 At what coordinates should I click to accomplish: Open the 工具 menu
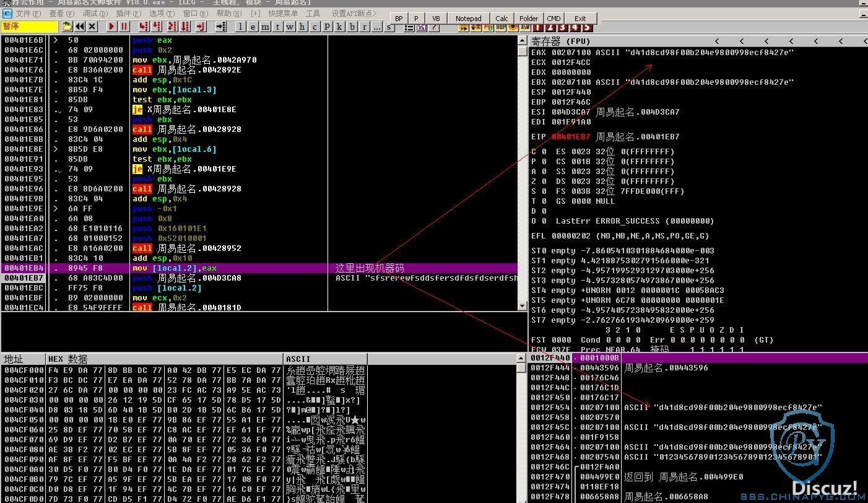(x=313, y=13)
